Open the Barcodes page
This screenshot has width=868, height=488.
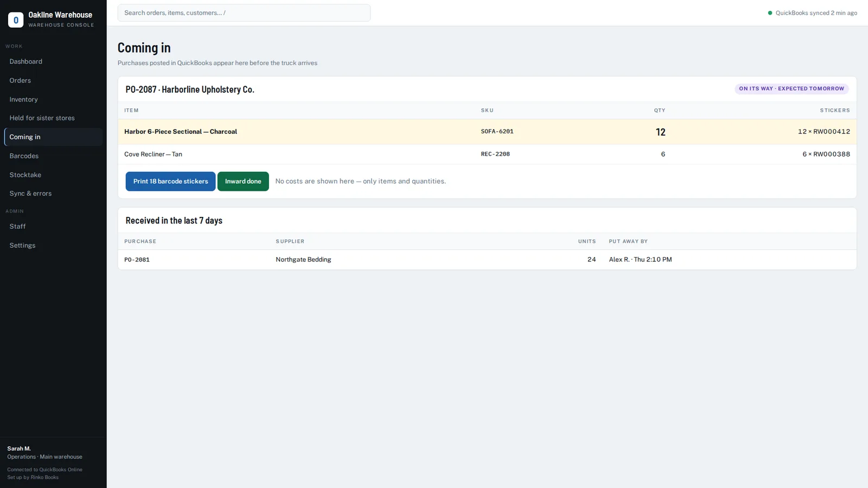pyautogui.click(x=53, y=156)
